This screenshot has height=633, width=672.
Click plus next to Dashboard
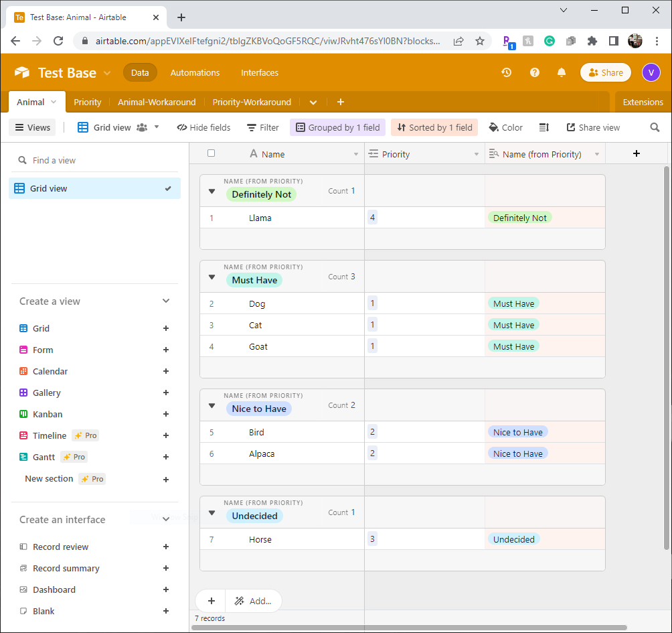point(166,589)
